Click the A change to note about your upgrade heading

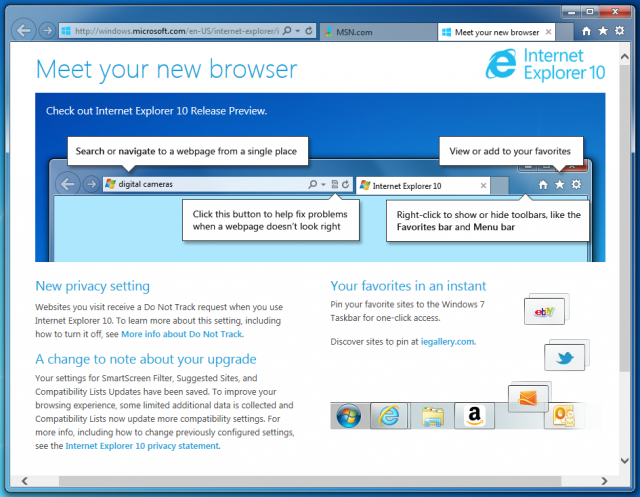pyautogui.click(x=146, y=359)
